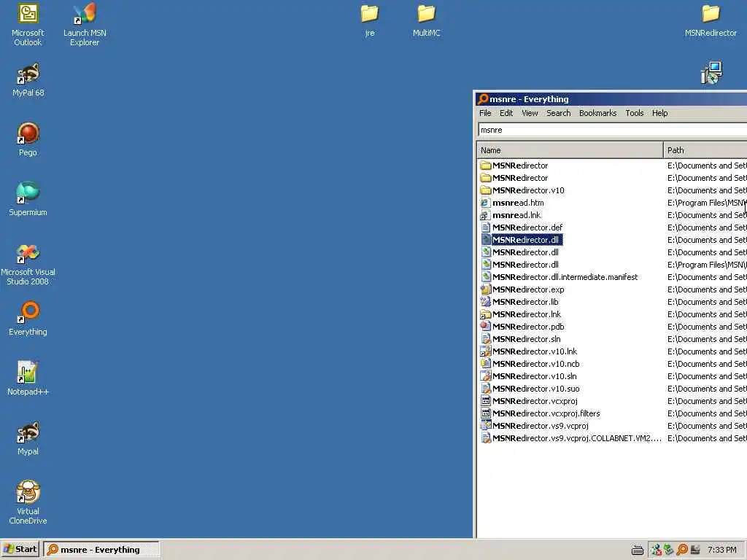The width and height of the screenshot is (747, 560).
Task: Click the taskbar clock showing 7:33 PM
Action: point(721,550)
